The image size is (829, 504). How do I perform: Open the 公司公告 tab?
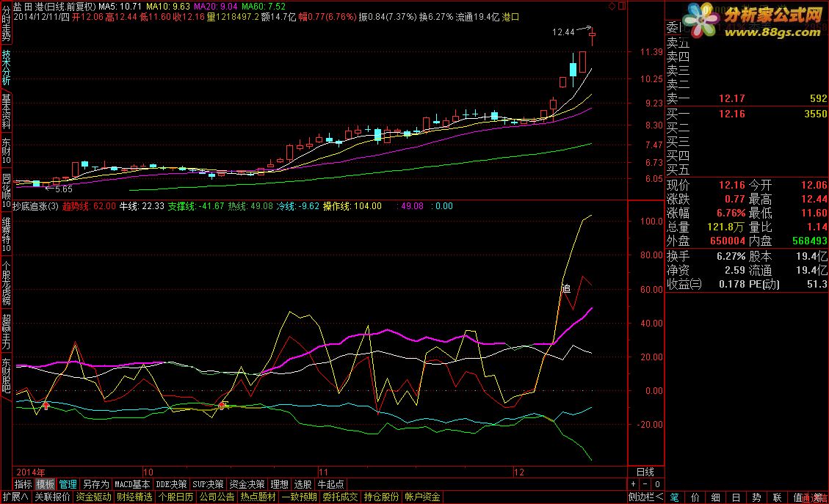coord(217,497)
